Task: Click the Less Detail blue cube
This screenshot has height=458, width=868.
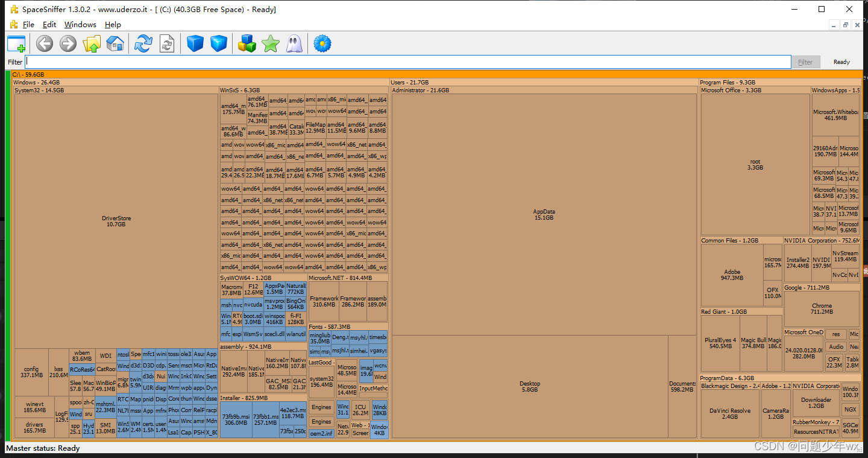Action: pos(195,43)
